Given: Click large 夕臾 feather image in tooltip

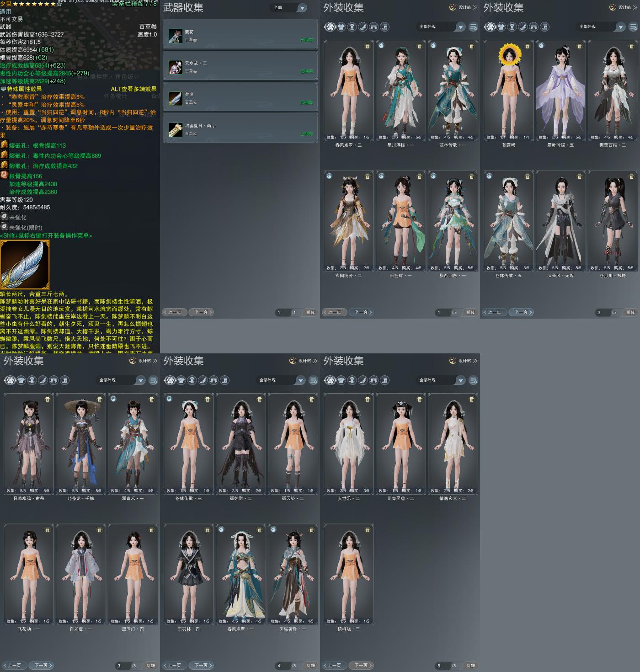Looking at the screenshot, I should pos(25,265).
